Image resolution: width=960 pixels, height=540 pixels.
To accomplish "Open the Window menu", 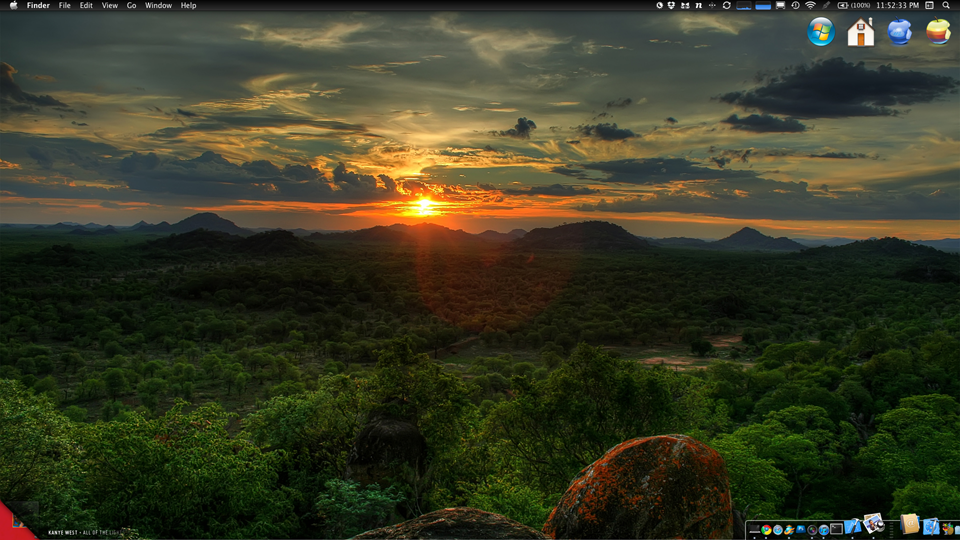I will pyautogui.click(x=158, y=5).
